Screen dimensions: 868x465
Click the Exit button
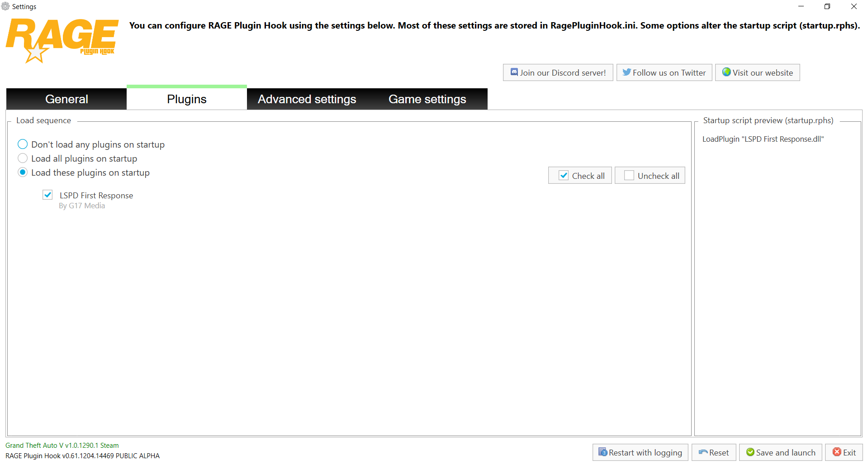pyautogui.click(x=844, y=452)
